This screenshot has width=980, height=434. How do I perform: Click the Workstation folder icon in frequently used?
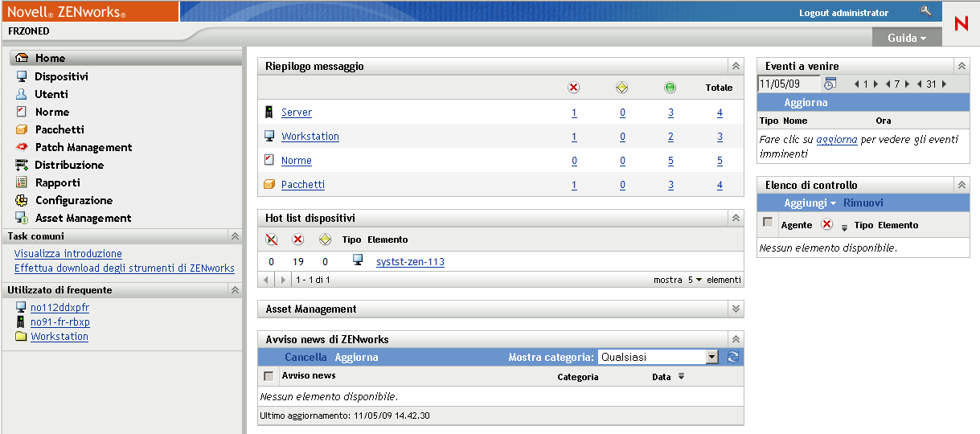pyautogui.click(x=21, y=336)
